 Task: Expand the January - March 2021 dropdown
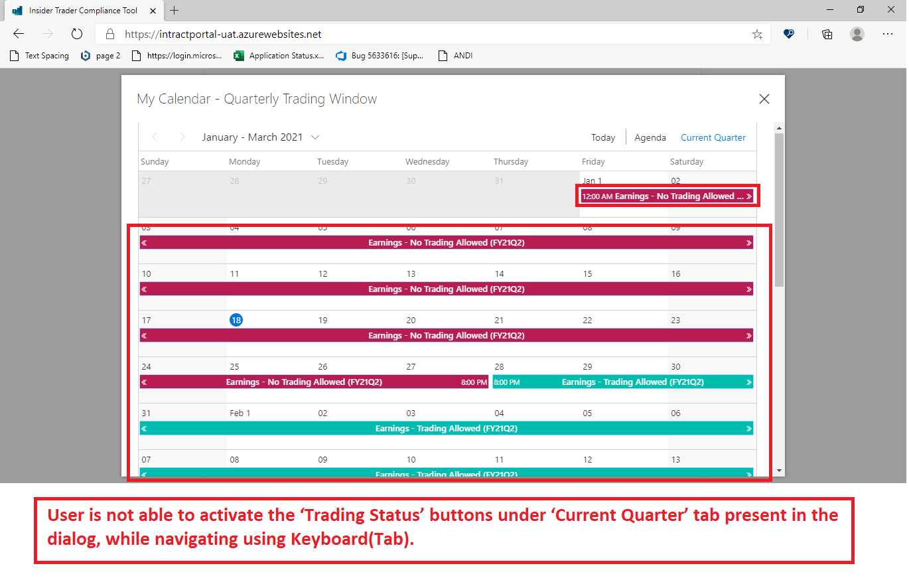[315, 137]
